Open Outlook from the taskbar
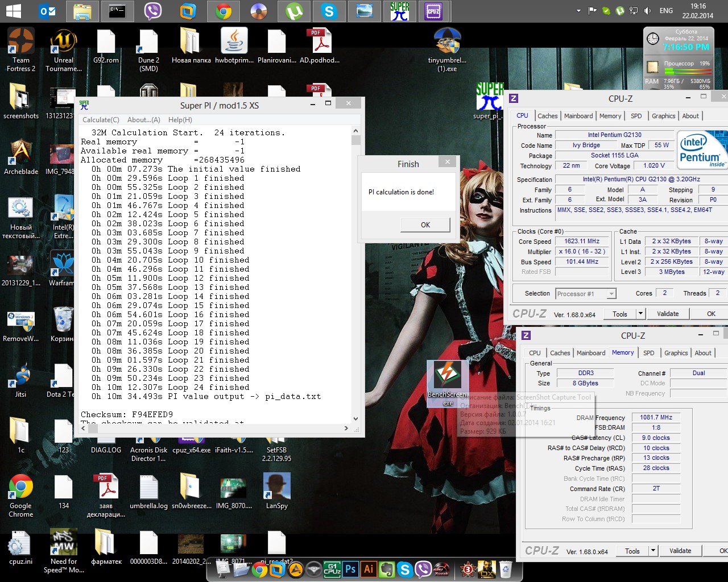 [47, 11]
